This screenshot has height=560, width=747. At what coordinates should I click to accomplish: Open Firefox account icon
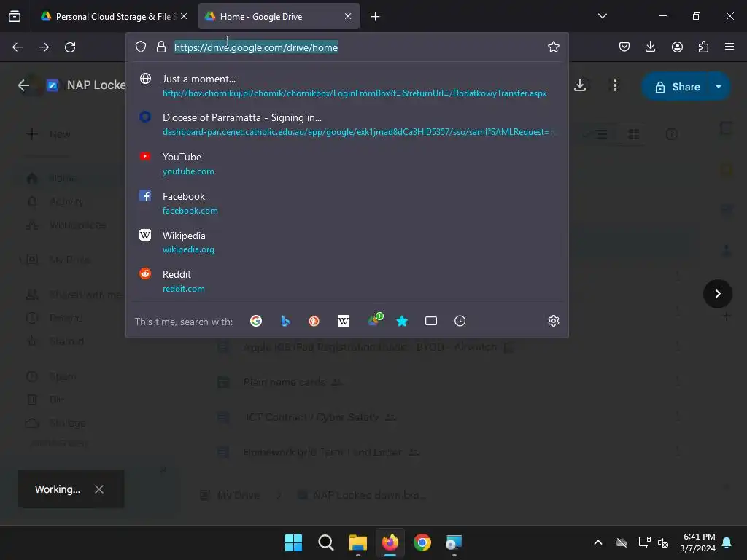[677, 47]
